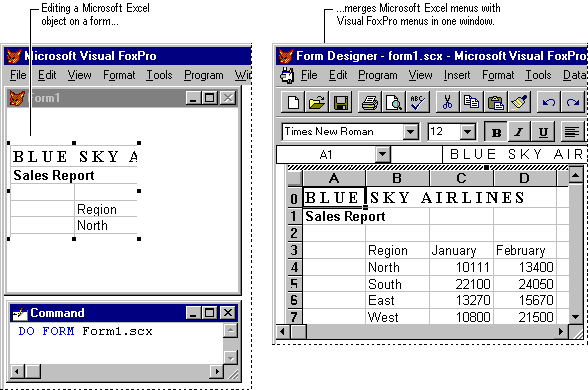Click the New document toolbar icon
588x390 pixels.
tap(293, 102)
